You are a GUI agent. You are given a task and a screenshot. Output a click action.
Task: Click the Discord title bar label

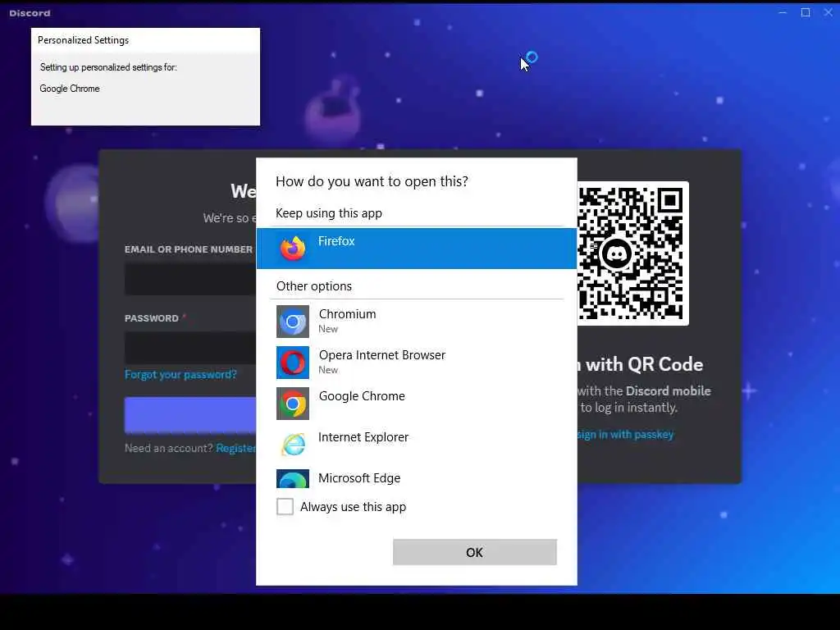click(30, 13)
